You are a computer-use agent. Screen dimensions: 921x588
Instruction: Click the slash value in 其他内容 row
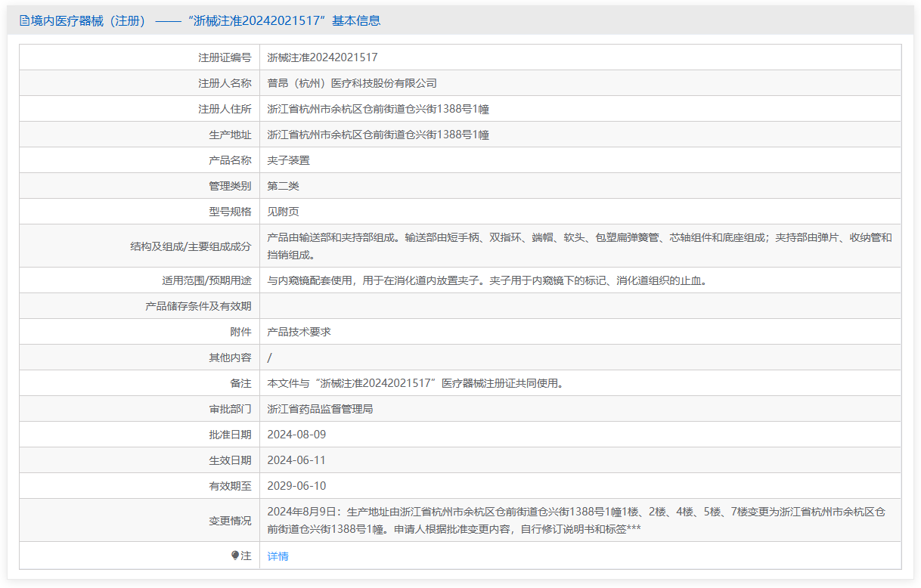tap(270, 357)
